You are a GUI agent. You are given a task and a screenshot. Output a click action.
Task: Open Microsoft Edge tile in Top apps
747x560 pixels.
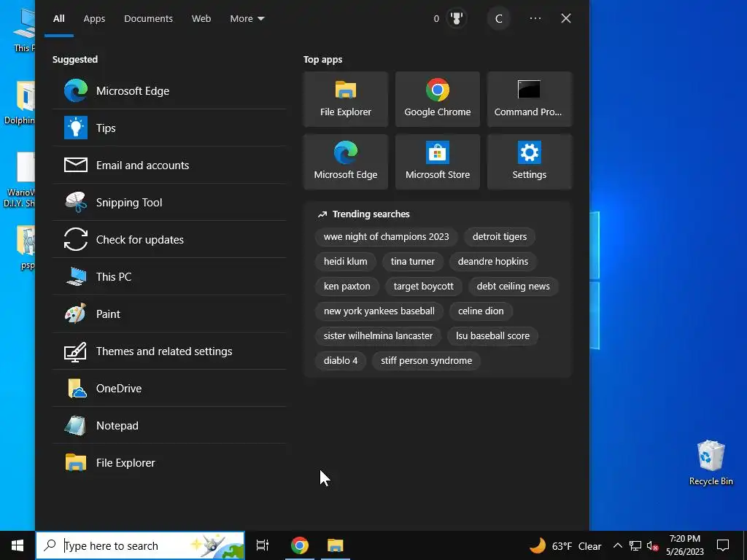pos(345,162)
